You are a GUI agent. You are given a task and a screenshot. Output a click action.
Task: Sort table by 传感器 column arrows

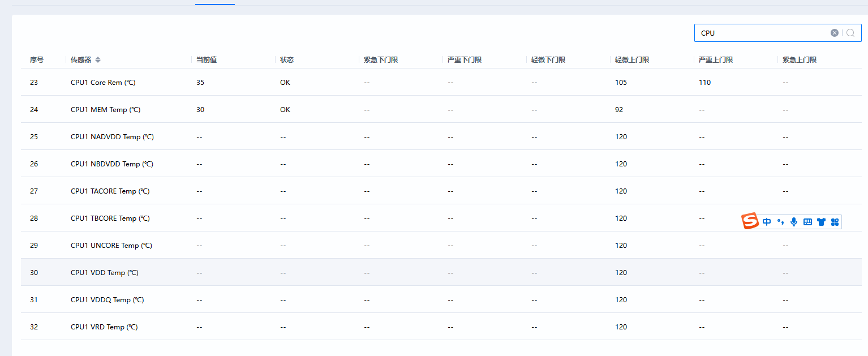98,60
